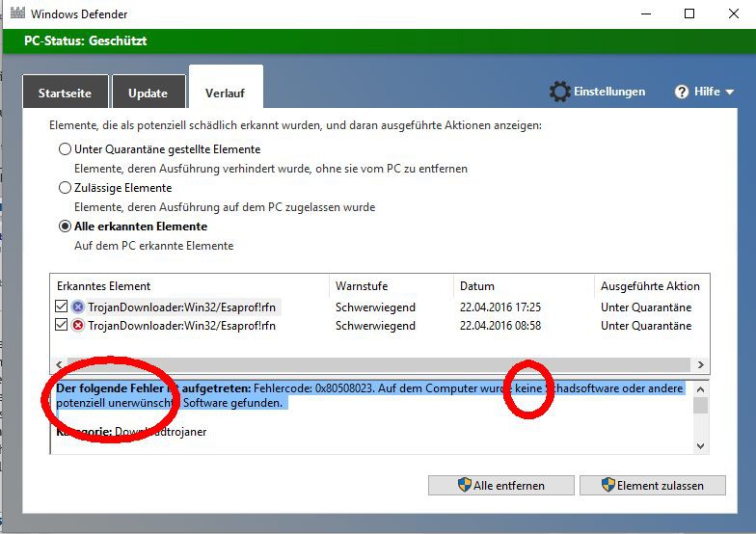Viewport: 756px width, 534px height.
Task: Click the Hilfe question mark icon
Action: (681, 92)
